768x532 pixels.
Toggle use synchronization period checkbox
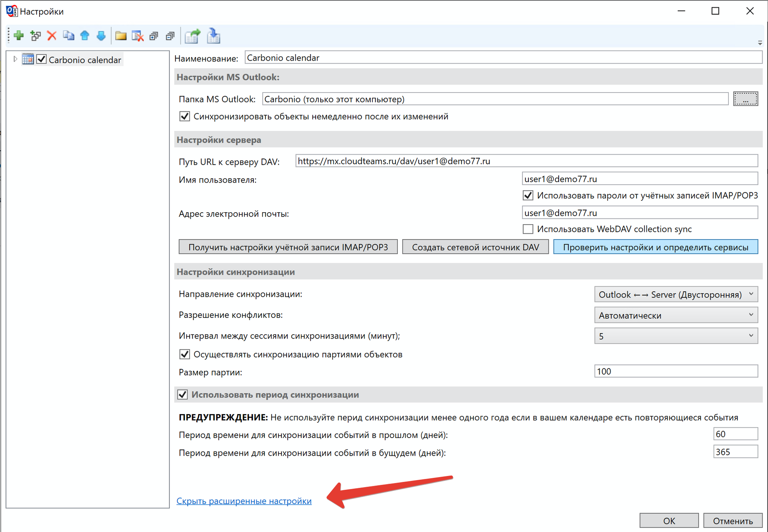pyautogui.click(x=182, y=395)
